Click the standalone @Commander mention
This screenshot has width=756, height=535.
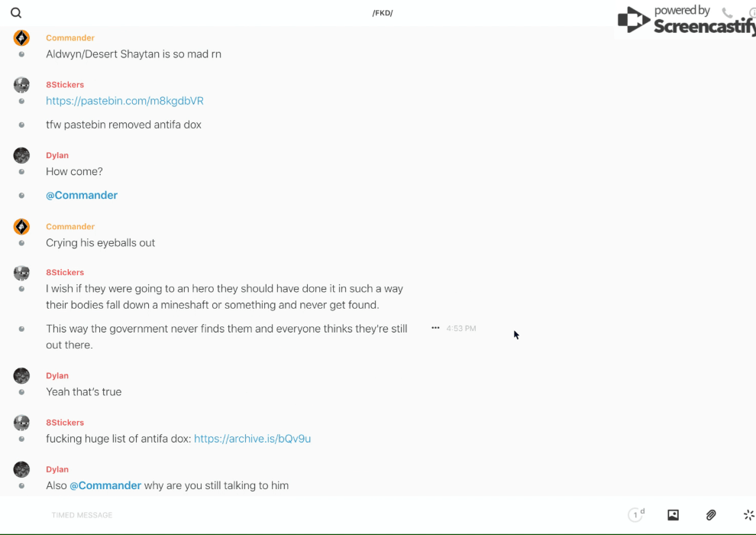tap(82, 196)
